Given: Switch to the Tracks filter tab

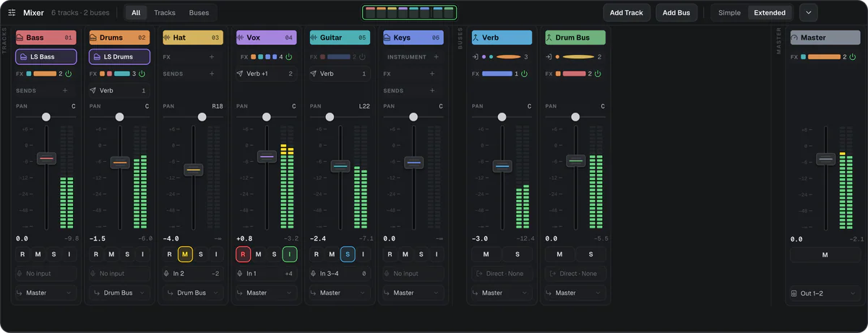Looking at the screenshot, I should pyautogui.click(x=165, y=12).
